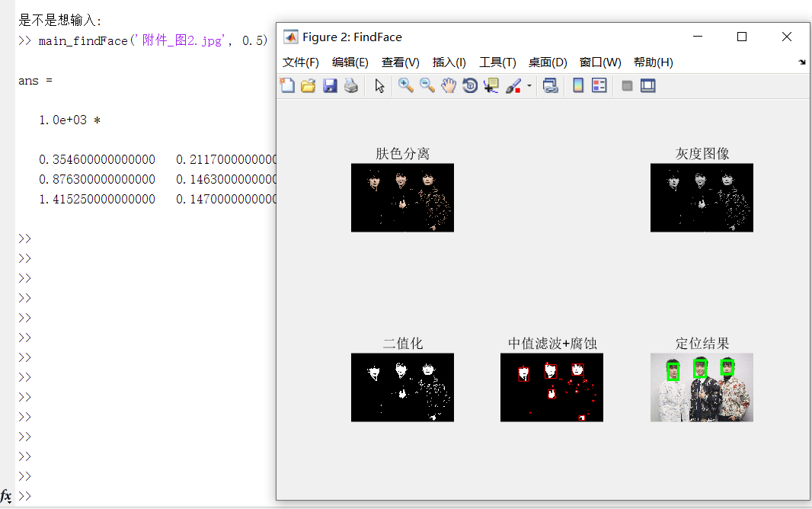Show plot tools and dock figure
The width and height of the screenshot is (812, 509).
[x=648, y=85]
